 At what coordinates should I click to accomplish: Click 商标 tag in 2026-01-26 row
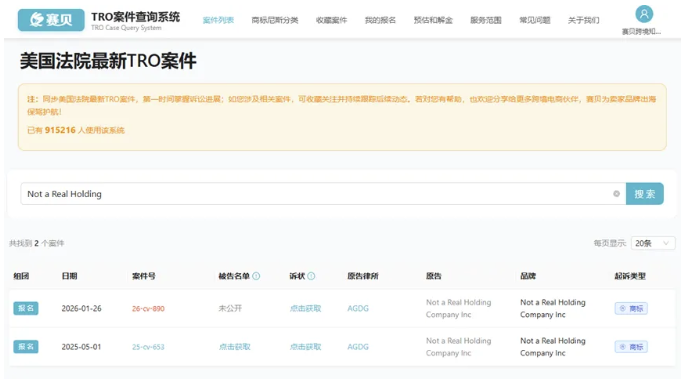point(631,309)
